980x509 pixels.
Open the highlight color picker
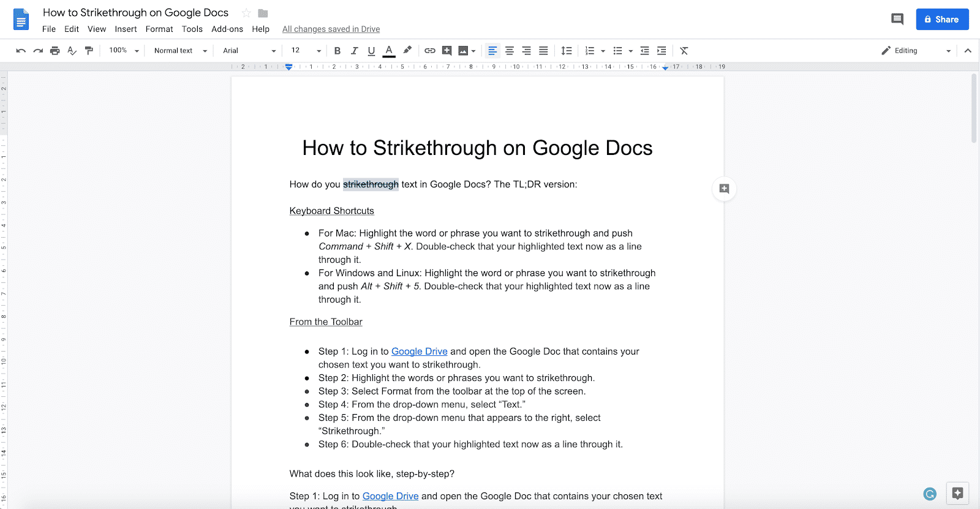pyautogui.click(x=407, y=51)
